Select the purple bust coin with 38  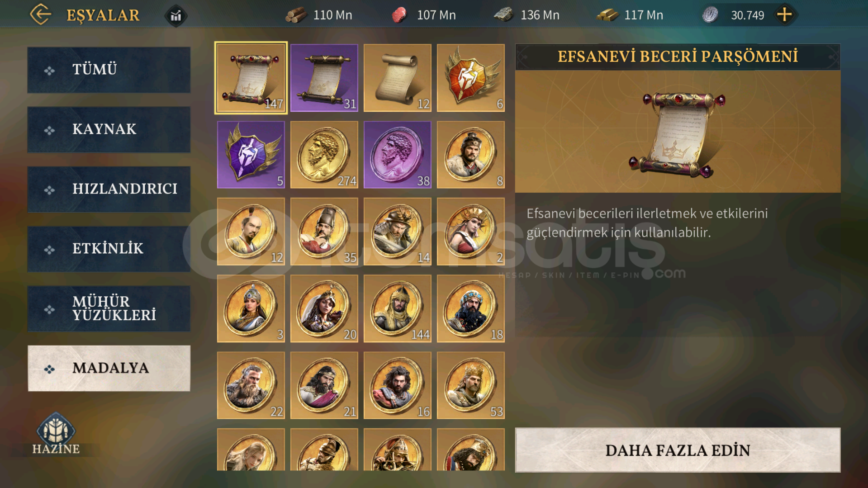tap(397, 155)
